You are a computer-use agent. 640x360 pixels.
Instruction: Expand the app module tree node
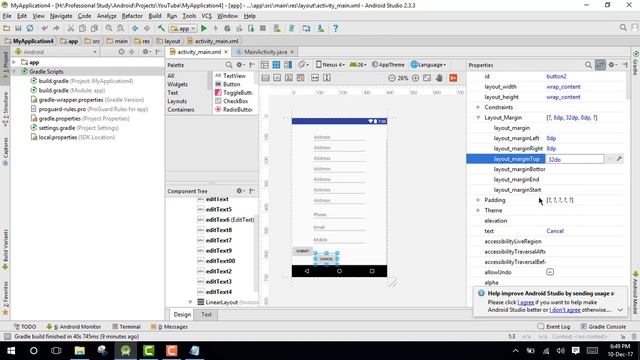tap(15, 62)
